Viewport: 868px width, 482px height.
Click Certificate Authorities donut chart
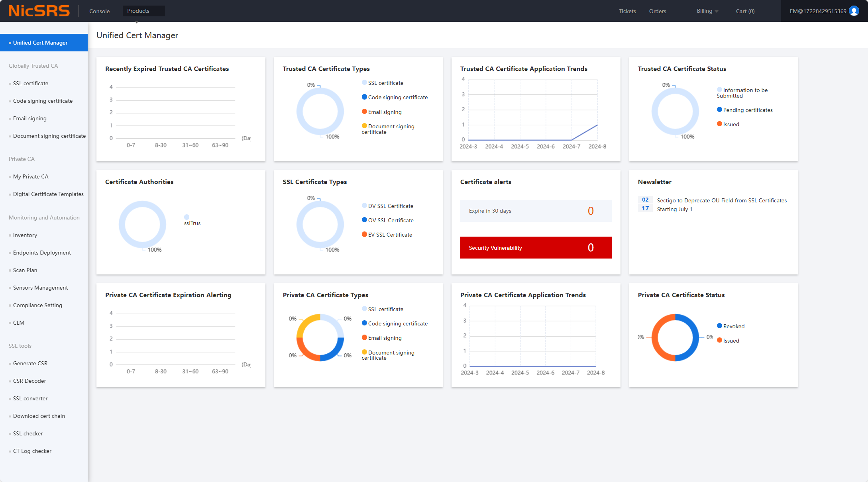tap(142, 224)
